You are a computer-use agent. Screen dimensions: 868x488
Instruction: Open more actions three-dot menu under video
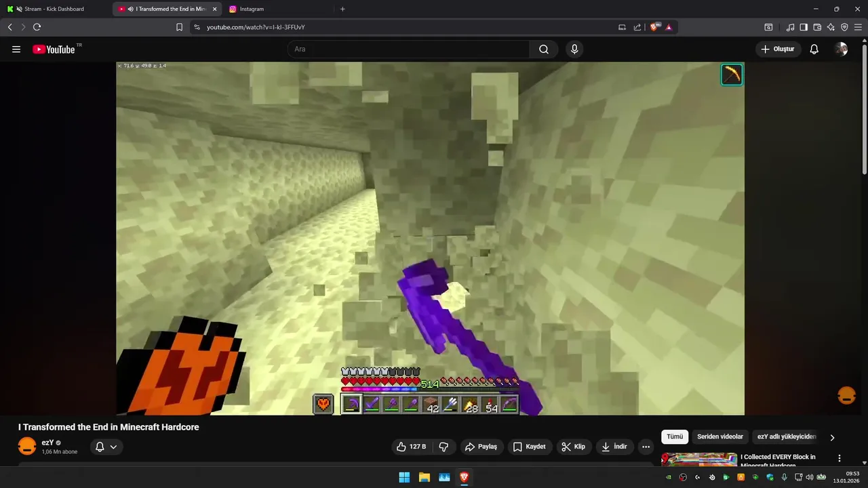646,447
